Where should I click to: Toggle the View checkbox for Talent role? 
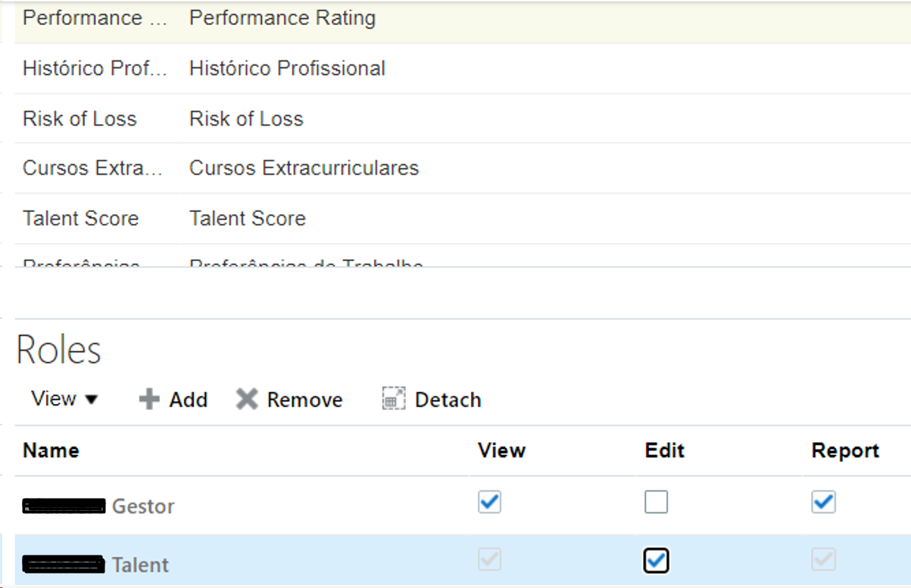(490, 561)
